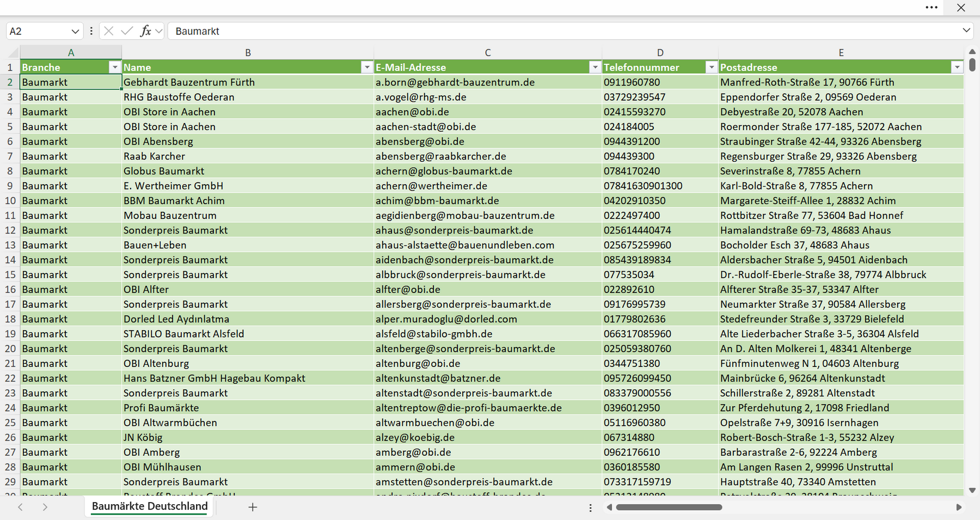Add a new sheet
The height and width of the screenshot is (520, 980).
pyautogui.click(x=253, y=507)
